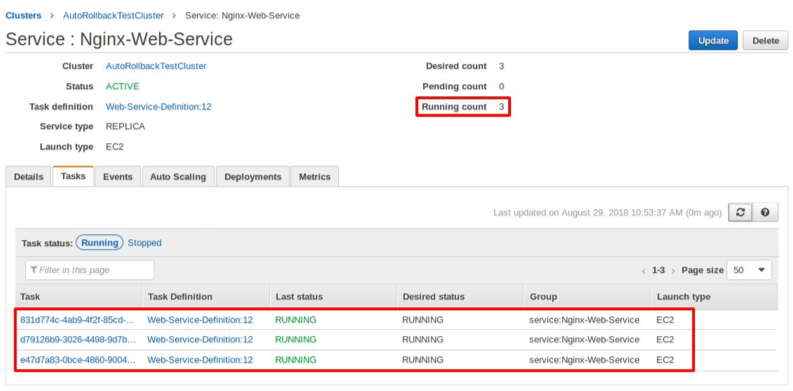Click the Last updated timestamp text
The height and width of the screenshot is (391, 793).
tap(607, 213)
